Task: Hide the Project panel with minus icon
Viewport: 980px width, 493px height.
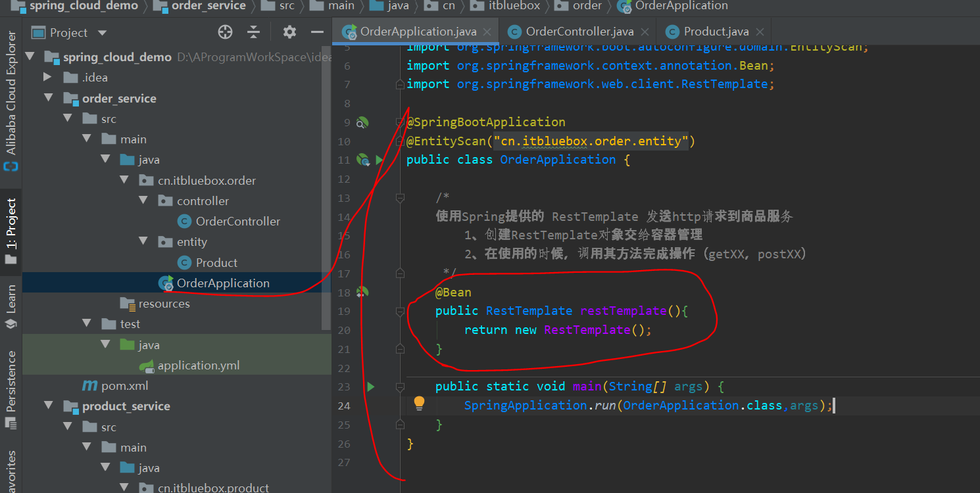Action: tap(317, 32)
